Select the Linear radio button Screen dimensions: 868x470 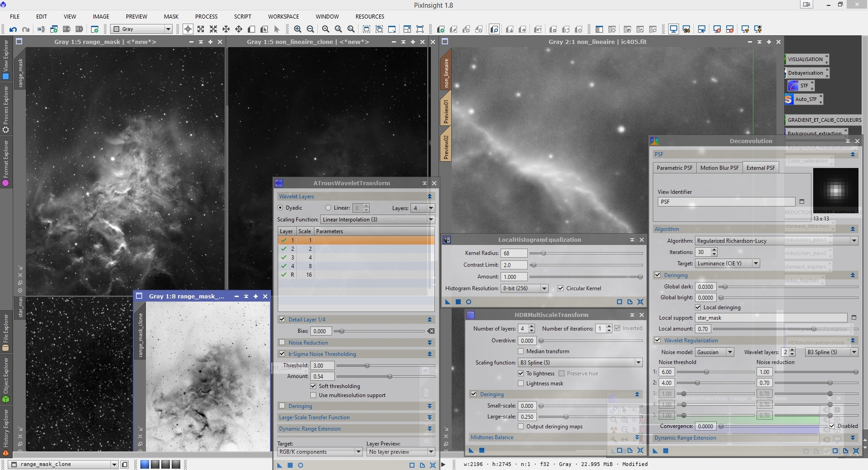(x=328, y=208)
